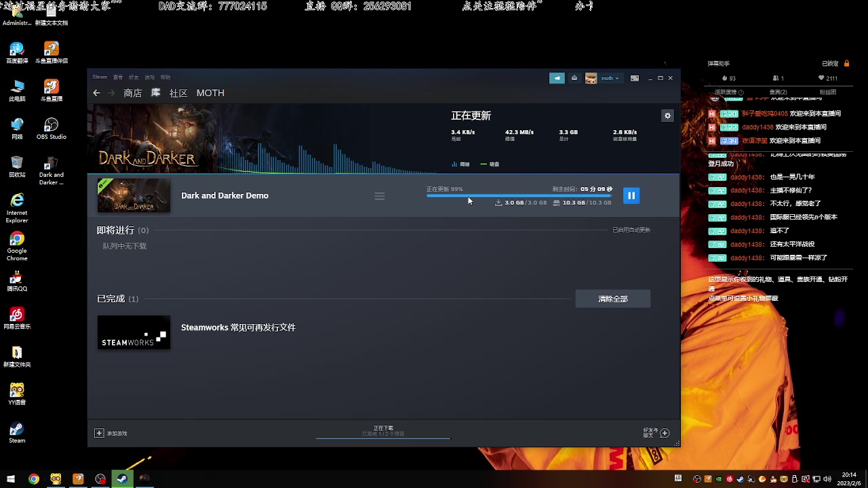Open the 帮助 help menu
868x488 pixels.
tap(165, 77)
